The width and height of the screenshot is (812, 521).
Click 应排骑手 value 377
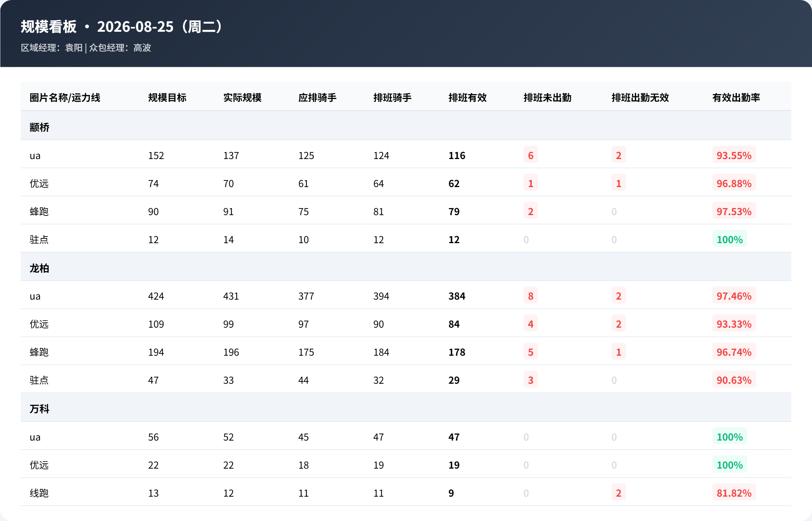306,296
